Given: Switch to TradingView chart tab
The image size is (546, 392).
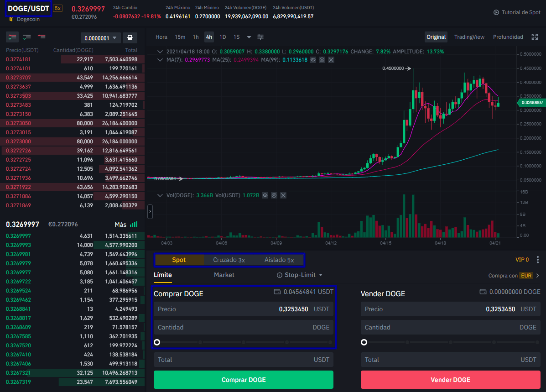Looking at the screenshot, I should tap(469, 37).
